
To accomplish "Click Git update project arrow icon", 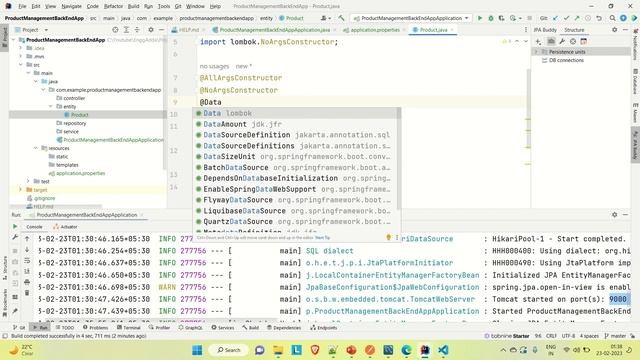I will click(556, 18).
